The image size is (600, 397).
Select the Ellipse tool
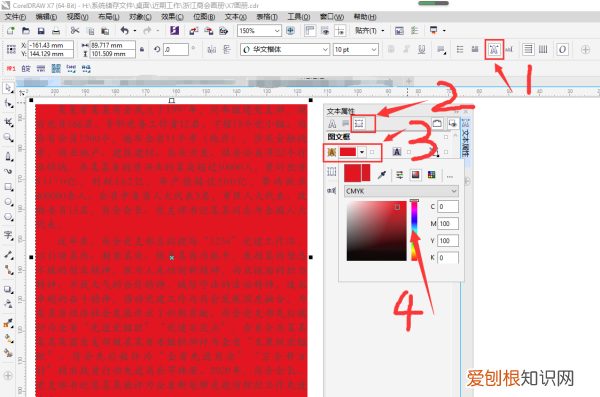tap(8, 202)
